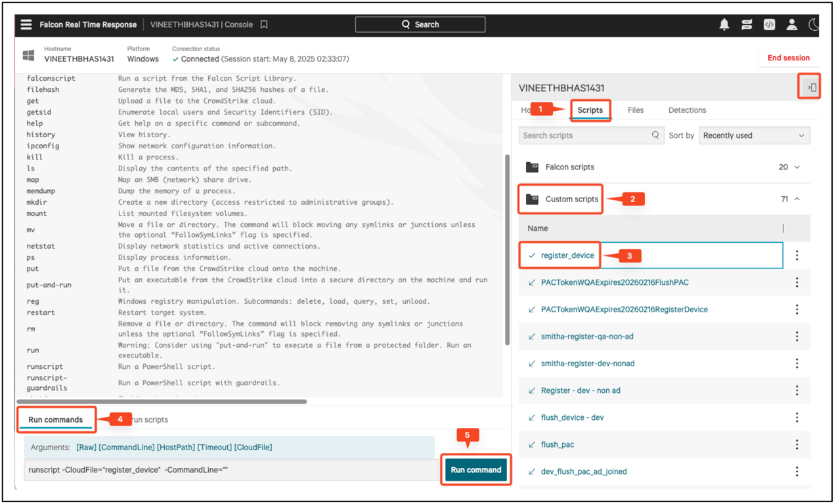
Task: Click the 'put-and-run' command text
Action: point(49,285)
